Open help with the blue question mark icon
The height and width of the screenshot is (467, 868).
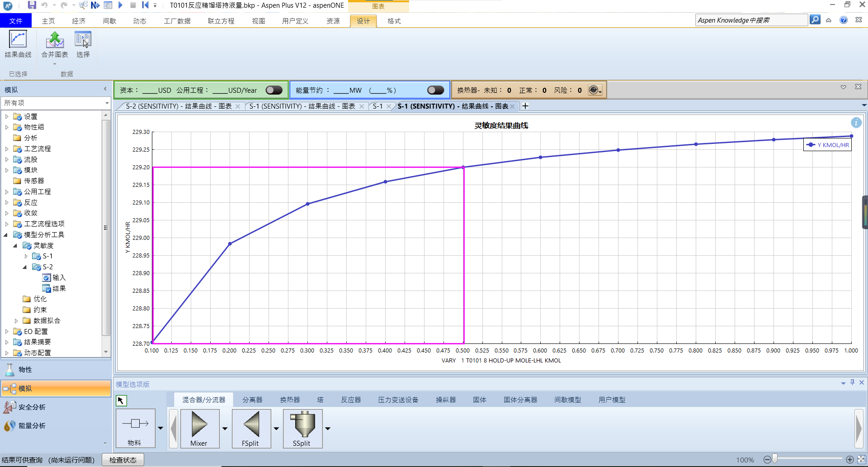click(844, 20)
